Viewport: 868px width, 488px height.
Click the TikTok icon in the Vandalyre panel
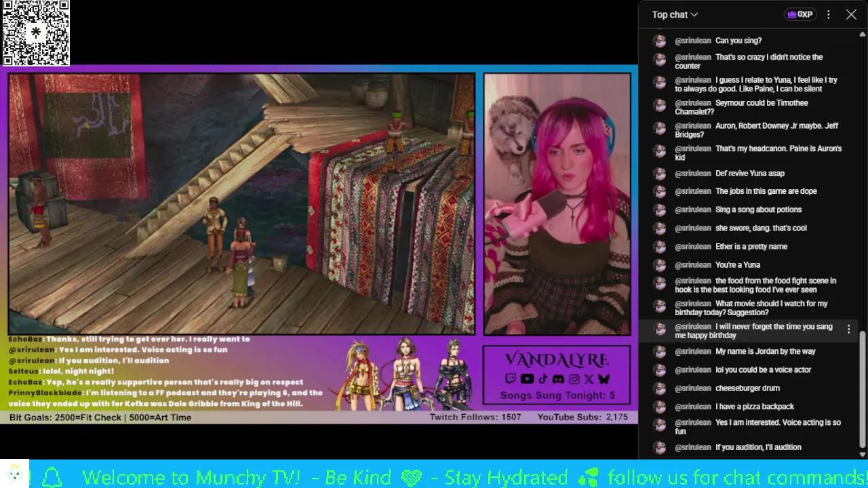click(542, 379)
